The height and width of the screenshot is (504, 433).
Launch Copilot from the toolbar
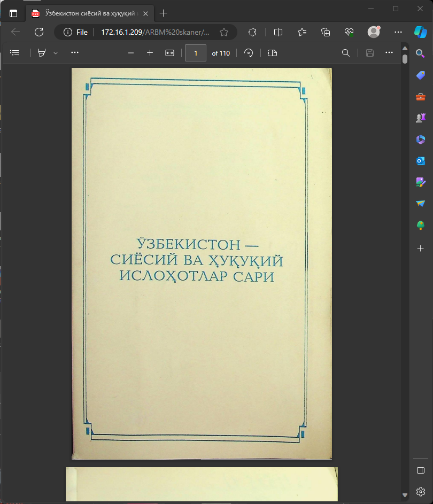point(421,32)
